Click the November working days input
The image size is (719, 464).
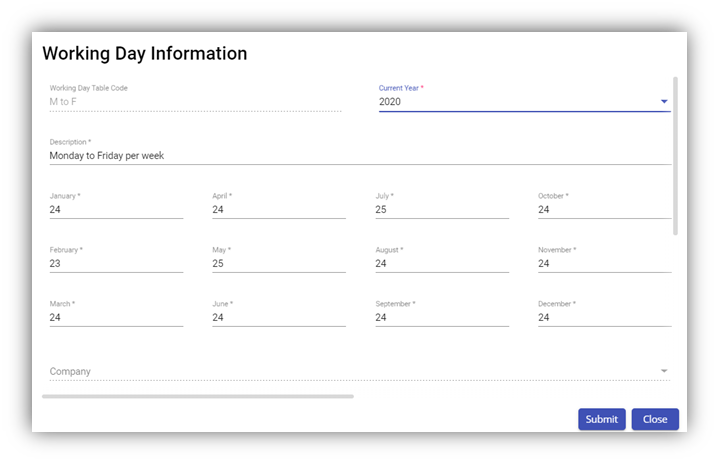click(604, 264)
